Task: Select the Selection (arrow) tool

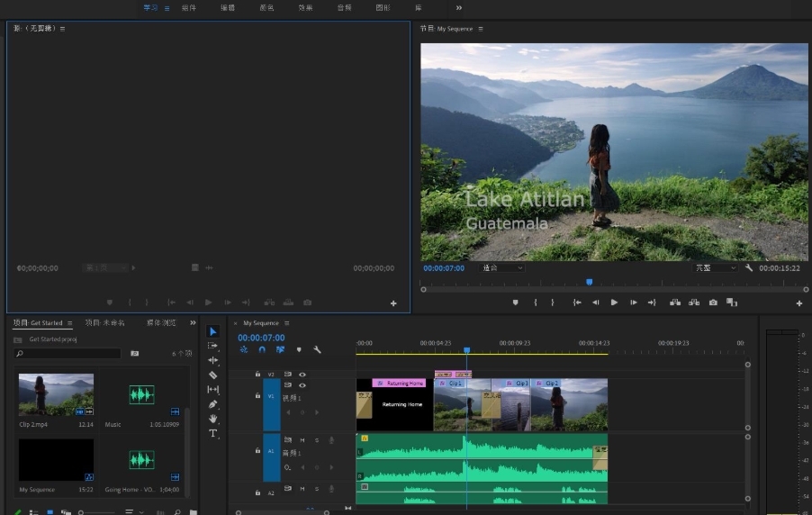Action: click(x=212, y=331)
